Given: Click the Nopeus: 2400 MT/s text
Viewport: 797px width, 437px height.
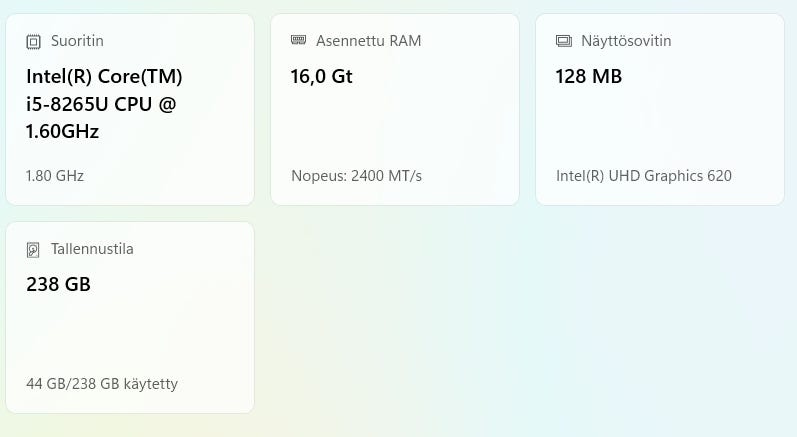Looking at the screenshot, I should tap(356, 176).
